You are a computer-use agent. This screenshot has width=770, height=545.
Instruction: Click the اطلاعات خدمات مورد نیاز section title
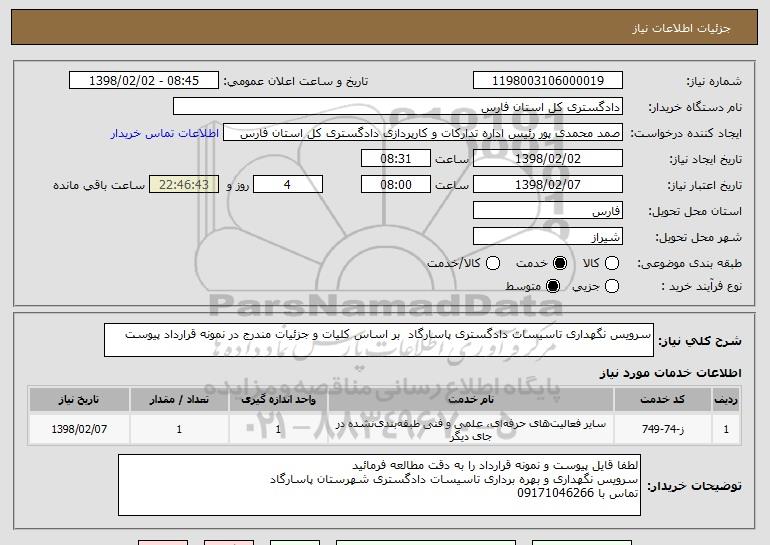(x=670, y=373)
